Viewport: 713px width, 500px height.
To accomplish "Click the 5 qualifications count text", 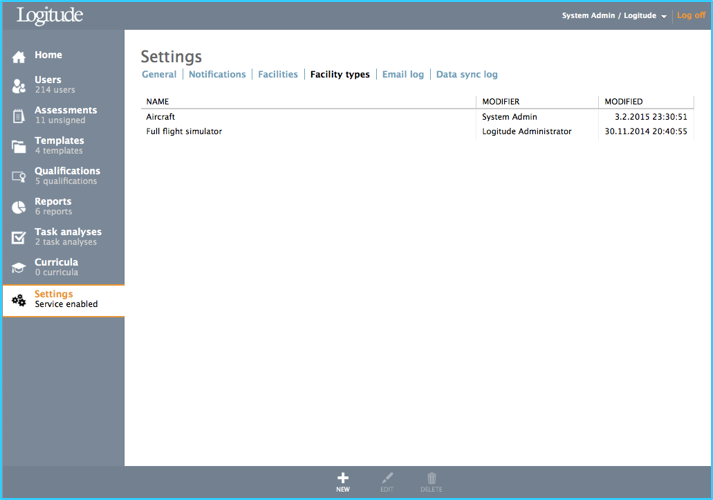I will point(66,181).
